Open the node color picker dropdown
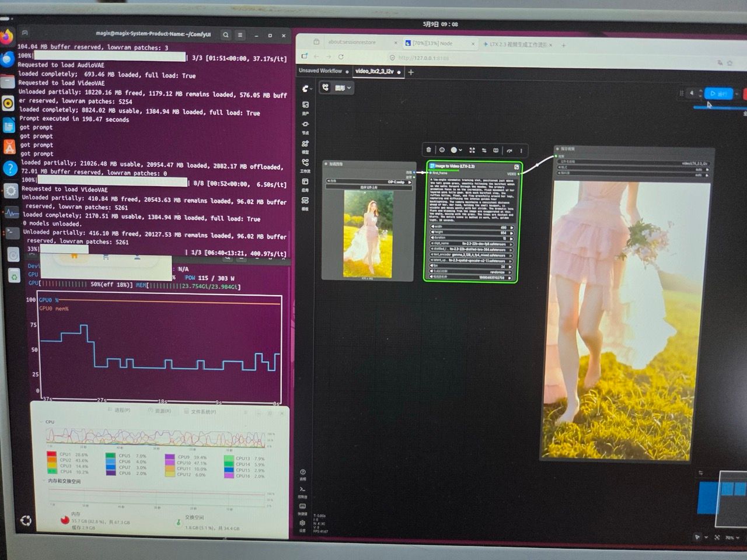Screen dimensions: 747x560 click(456, 150)
